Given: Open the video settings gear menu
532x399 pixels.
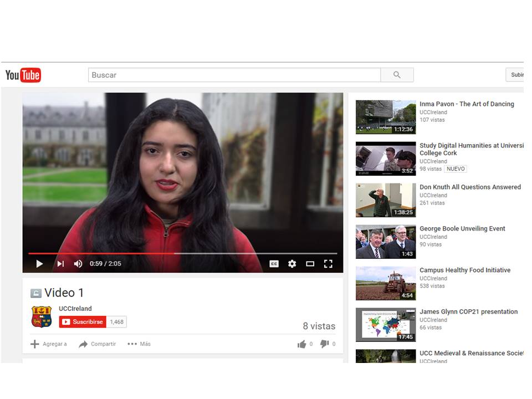Looking at the screenshot, I should [x=292, y=264].
